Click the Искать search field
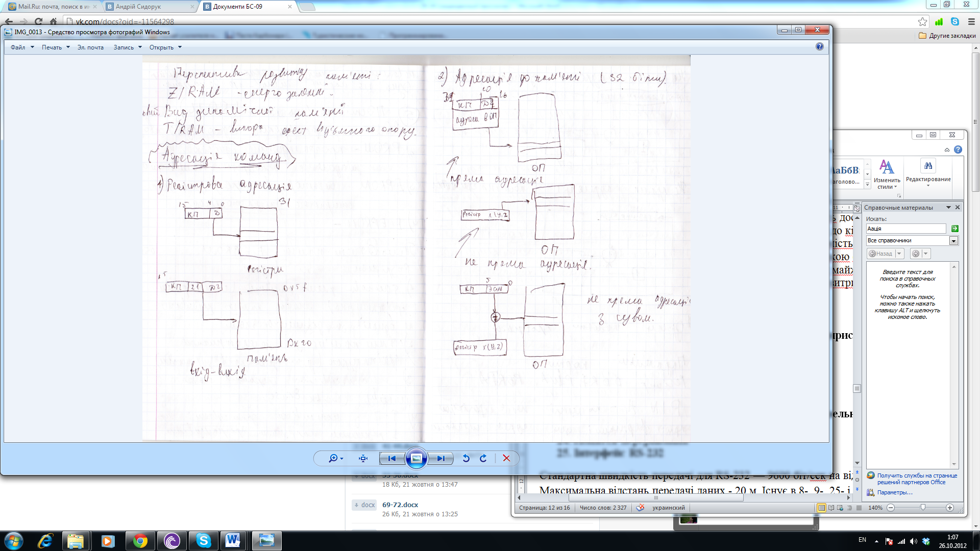 pyautogui.click(x=906, y=229)
